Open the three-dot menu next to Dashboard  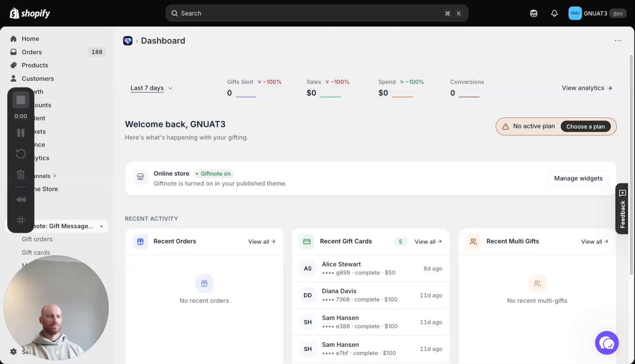[x=618, y=40]
